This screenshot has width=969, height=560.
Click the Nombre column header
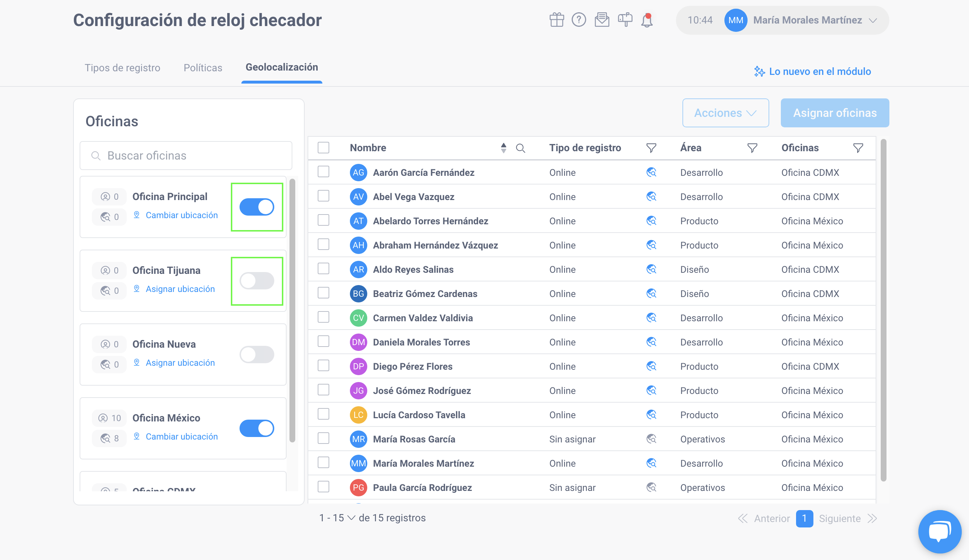[x=368, y=148]
